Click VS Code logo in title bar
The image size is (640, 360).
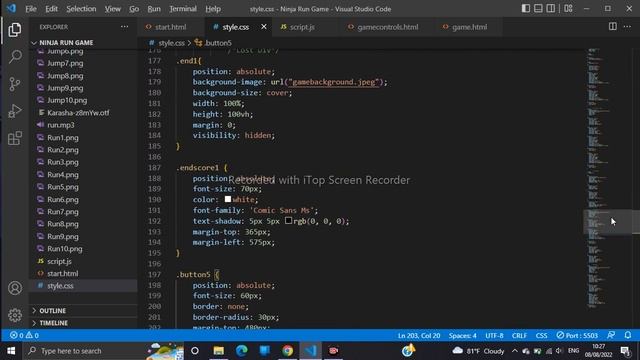click(x=11, y=8)
